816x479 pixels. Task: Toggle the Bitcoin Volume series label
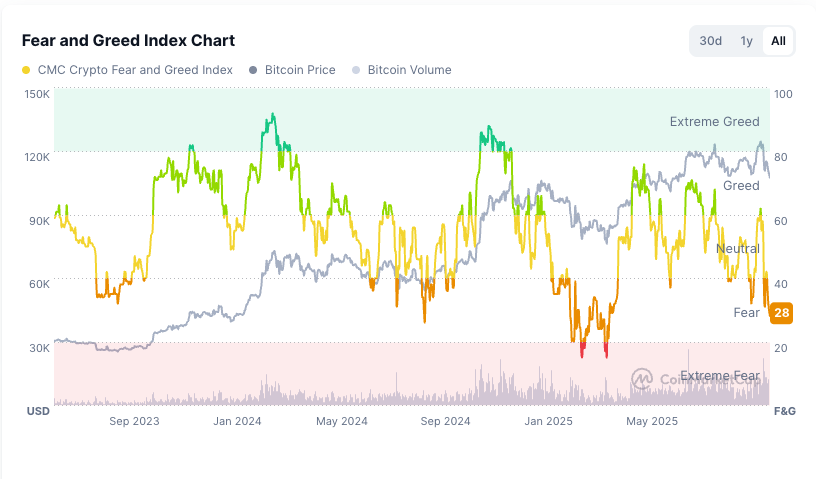coord(409,70)
